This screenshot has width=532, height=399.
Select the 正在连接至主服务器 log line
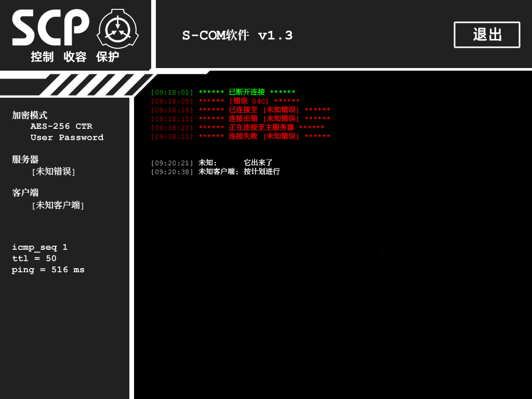[x=237, y=127]
